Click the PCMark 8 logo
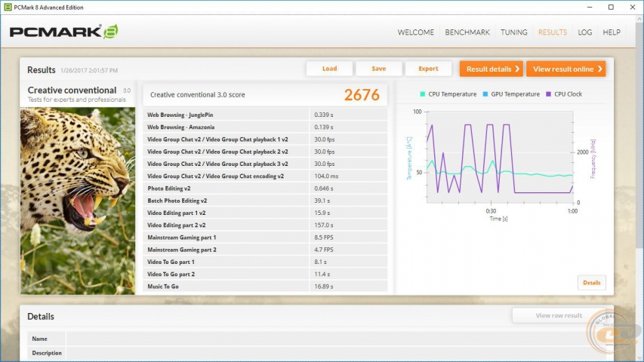Viewport: 644px width, 362px height. [x=63, y=32]
